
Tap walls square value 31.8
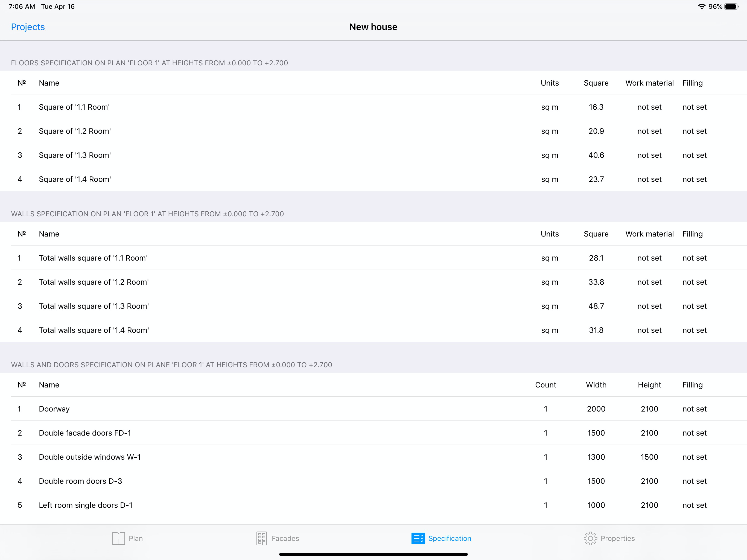pos(596,330)
